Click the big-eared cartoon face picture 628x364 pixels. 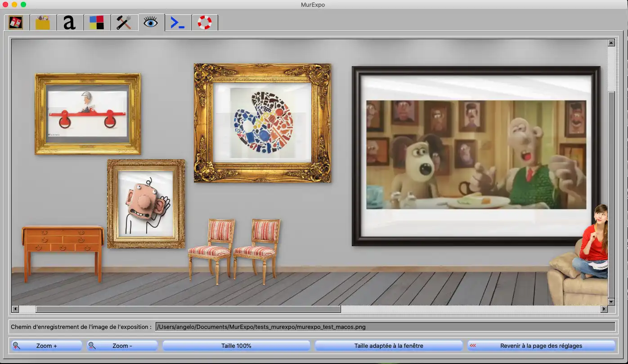click(146, 203)
